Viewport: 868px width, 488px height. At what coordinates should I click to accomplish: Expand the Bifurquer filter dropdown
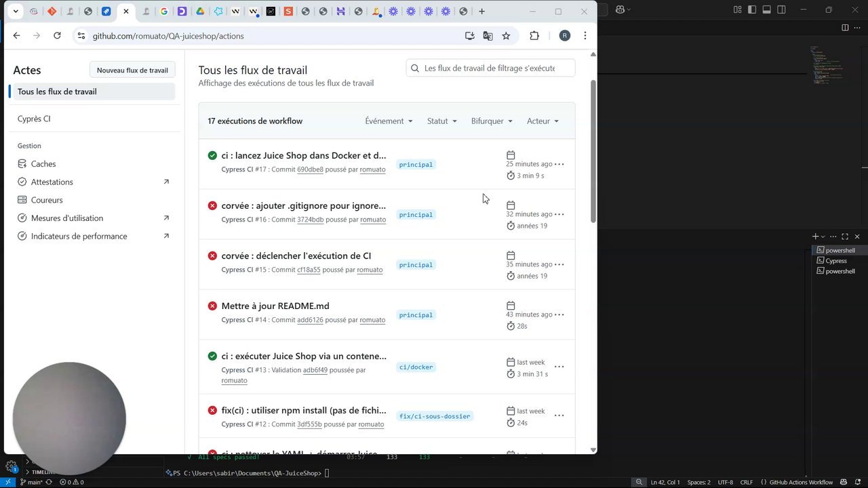click(x=492, y=121)
